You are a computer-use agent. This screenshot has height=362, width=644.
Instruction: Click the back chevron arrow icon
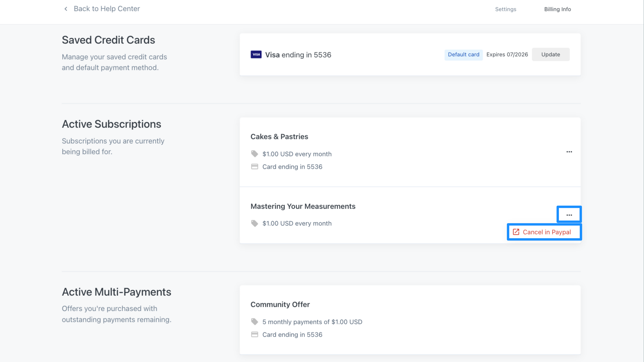pos(66,9)
